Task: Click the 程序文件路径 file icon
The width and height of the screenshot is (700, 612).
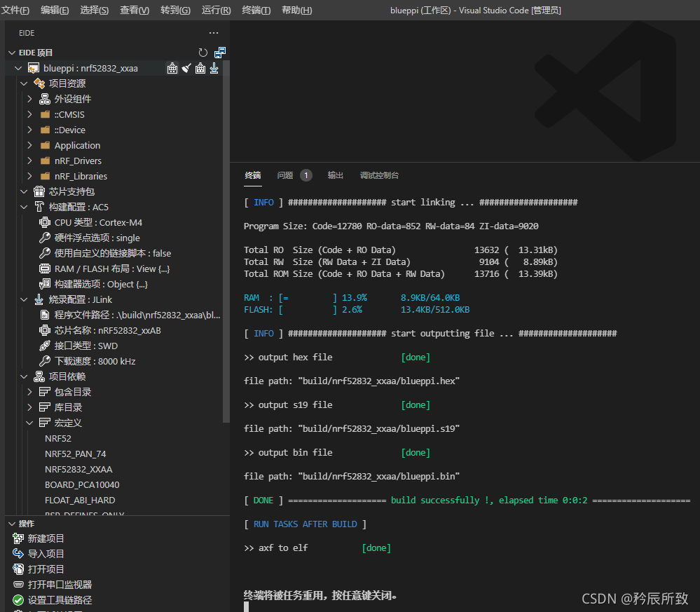Action: 45,315
